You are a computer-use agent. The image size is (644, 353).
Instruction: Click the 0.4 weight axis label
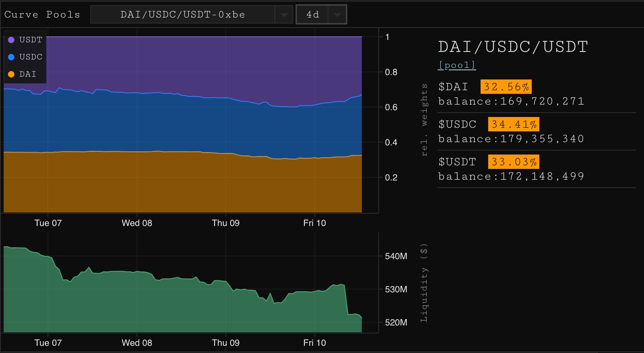tap(391, 143)
